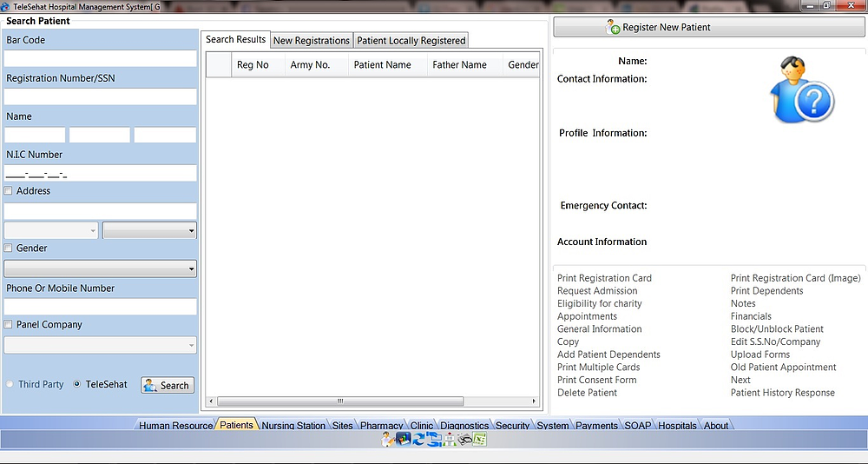This screenshot has width=868, height=464.
Task: Click the TeleSehat application title bar icon
Action: pyautogui.click(x=5, y=6)
